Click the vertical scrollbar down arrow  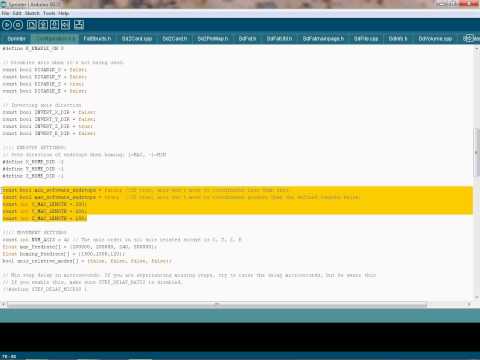(476, 297)
